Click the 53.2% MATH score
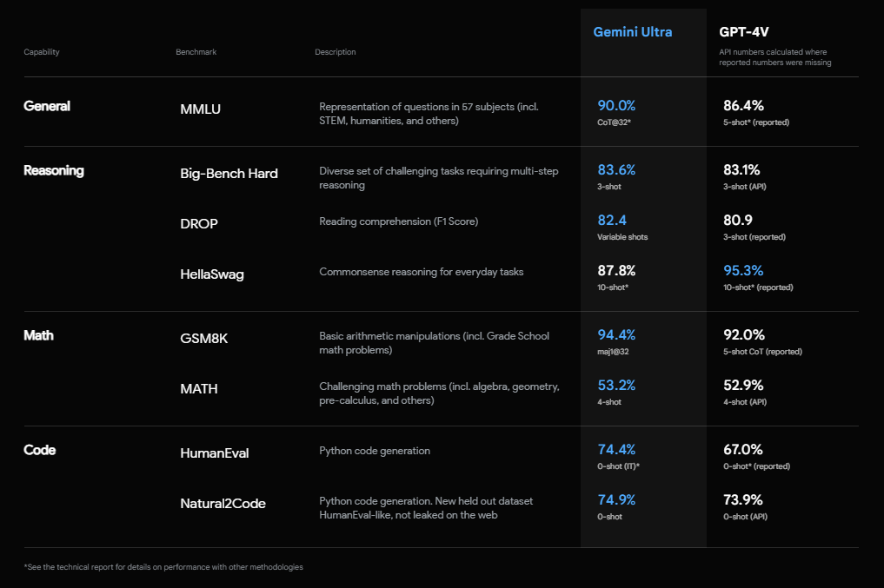Screen dimensions: 884x588 616,386
